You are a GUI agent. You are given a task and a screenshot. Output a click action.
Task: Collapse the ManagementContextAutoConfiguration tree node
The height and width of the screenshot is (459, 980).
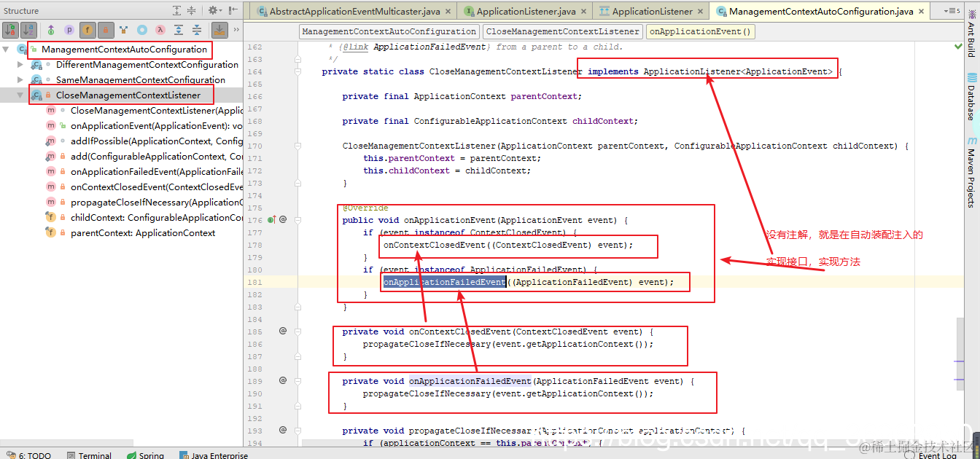tap(7, 50)
